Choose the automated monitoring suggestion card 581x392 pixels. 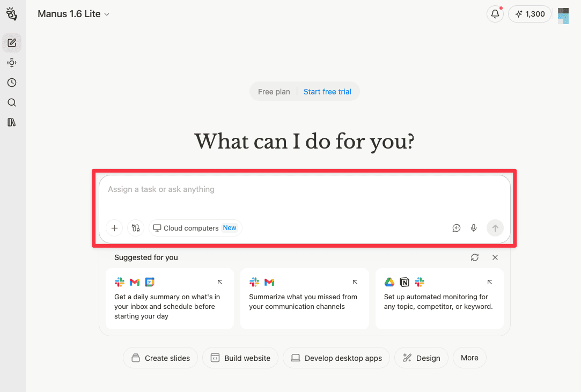(439, 299)
